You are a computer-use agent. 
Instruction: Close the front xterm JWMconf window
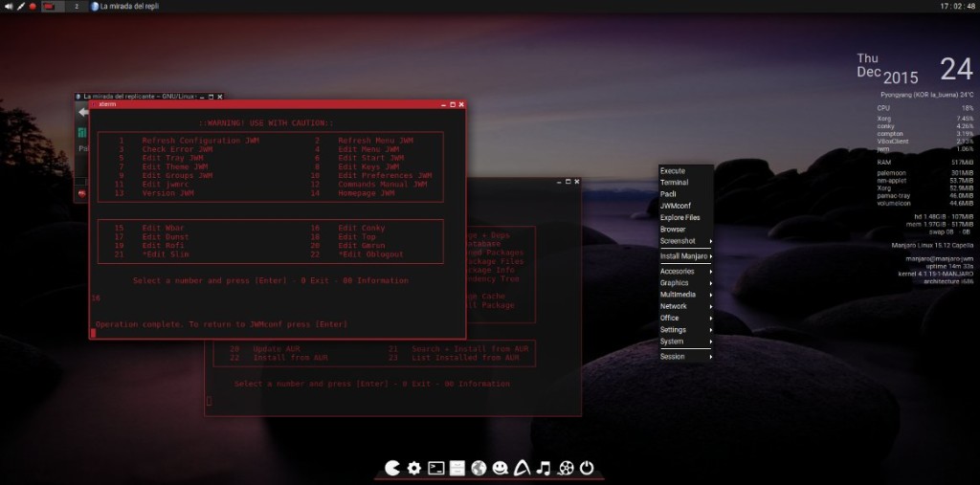[461, 104]
